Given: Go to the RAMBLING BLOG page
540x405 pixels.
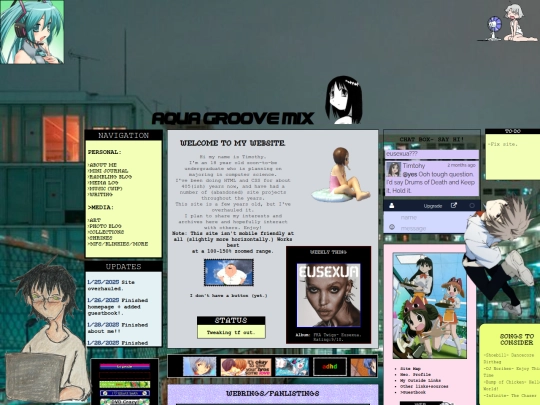Looking at the screenshot, I should pos(110,177).
